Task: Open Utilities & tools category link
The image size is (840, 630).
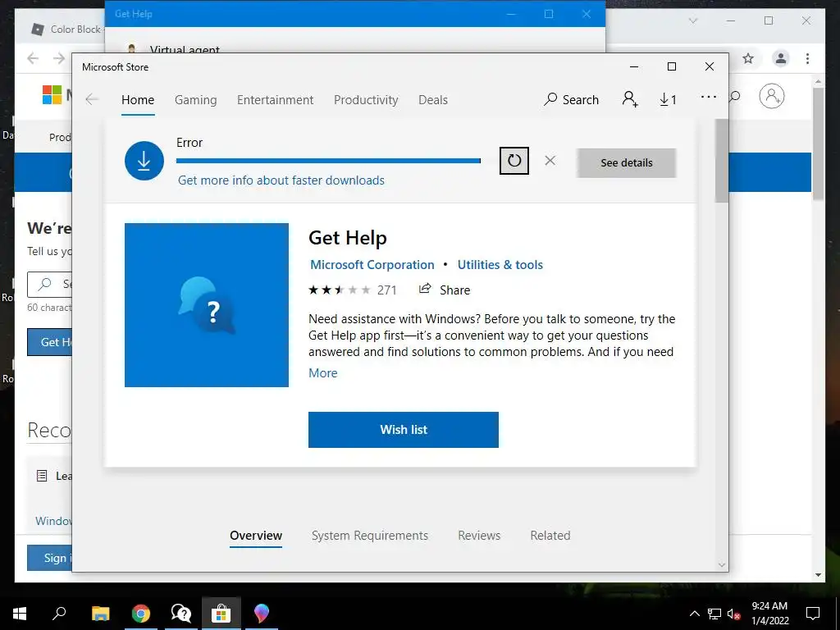Action: (x=500, y=265)
